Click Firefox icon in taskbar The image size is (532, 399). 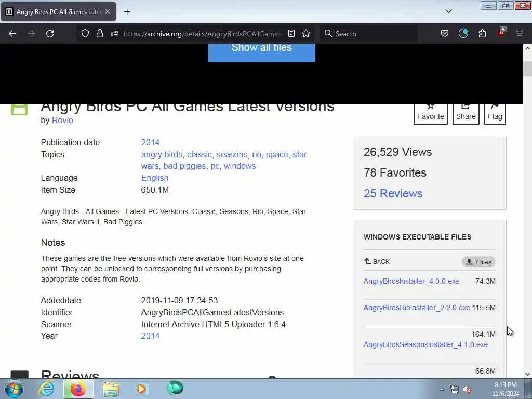(x=78, y=389)
